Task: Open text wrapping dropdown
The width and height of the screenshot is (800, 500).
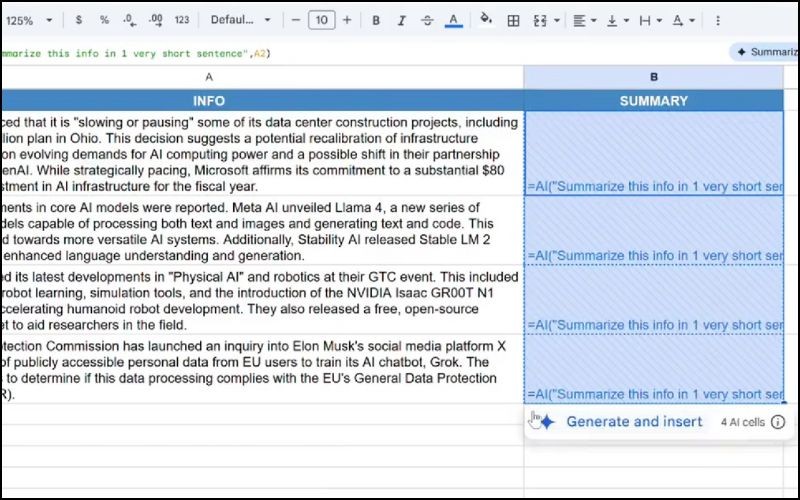Action: point(650,20)
